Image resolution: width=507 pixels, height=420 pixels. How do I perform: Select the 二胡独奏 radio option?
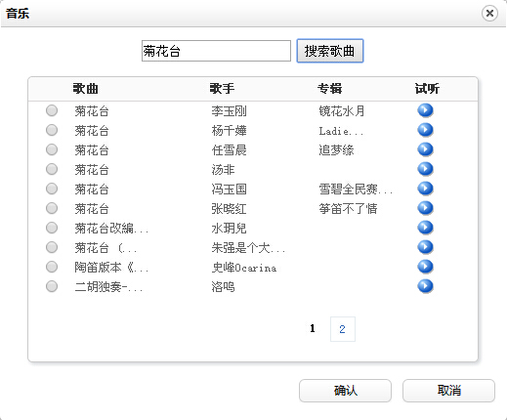pyautogui.click(x=52, y=286)
